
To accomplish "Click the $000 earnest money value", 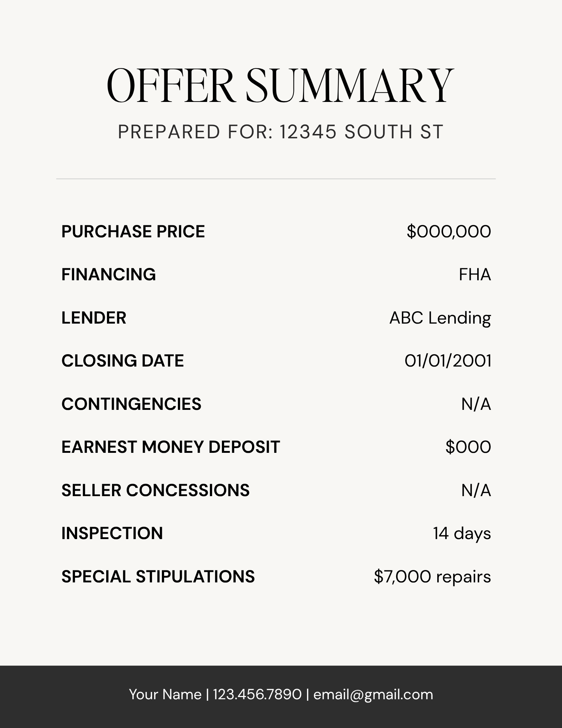I will [x=468, y=447].
